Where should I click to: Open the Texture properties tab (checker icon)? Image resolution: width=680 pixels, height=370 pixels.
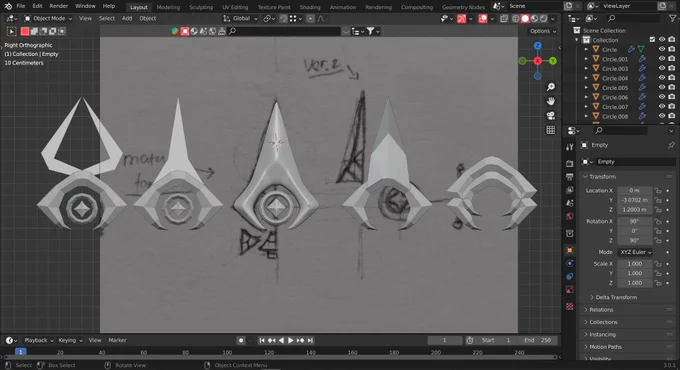[570, 307]
